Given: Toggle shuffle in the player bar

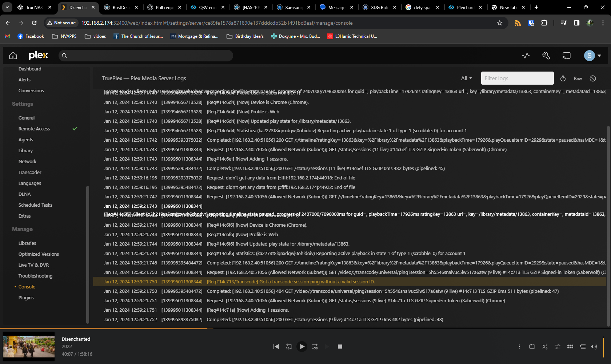Looking at the screenshot, I should click(545, 347).
